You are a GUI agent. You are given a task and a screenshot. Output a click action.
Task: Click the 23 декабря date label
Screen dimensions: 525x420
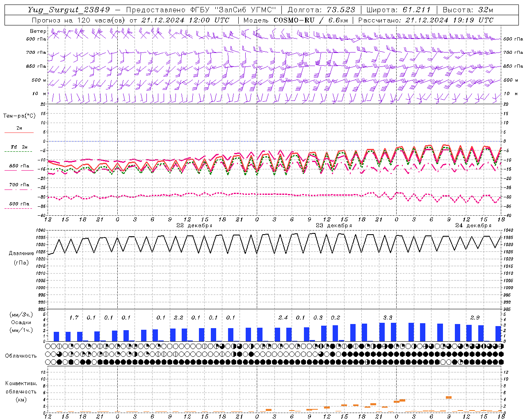coord(334,226)
